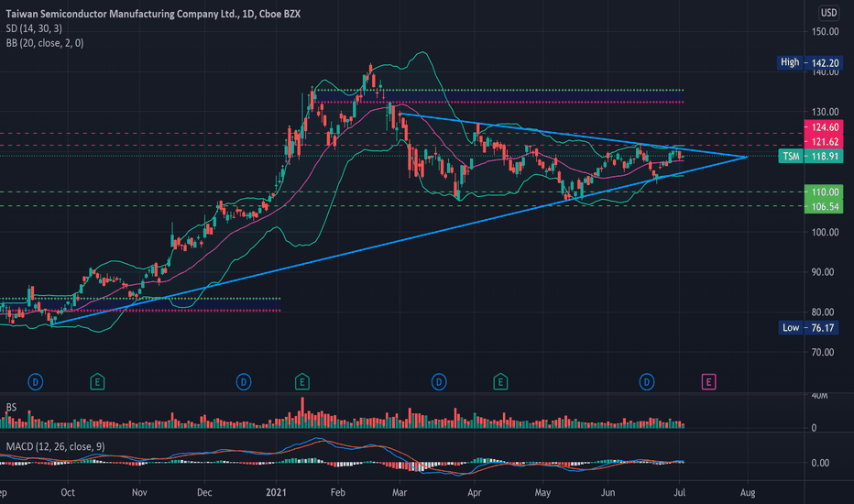
Task: Click the June dividend D marker
Action: point(647,382)
